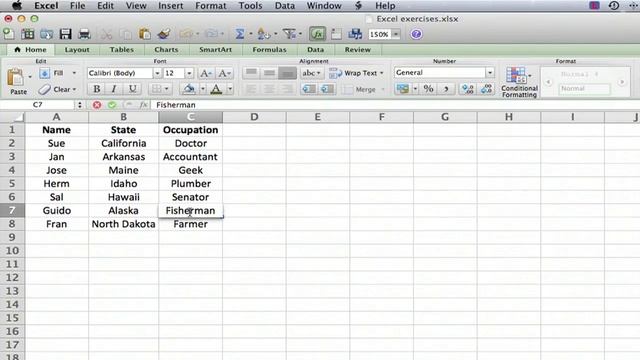Click Wrap Text button
640x360 pixels.
coord(356,73)
